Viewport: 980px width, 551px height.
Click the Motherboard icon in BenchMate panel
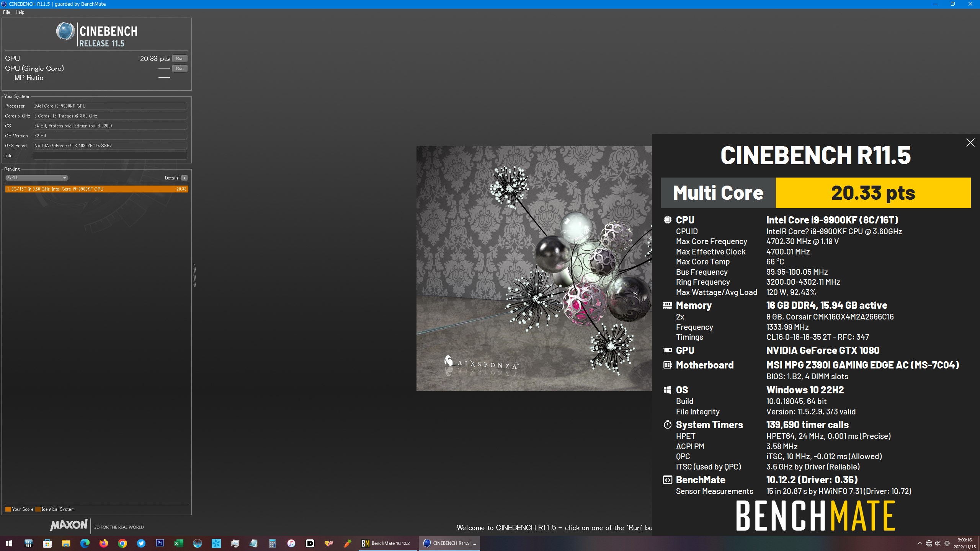point(668,365)
